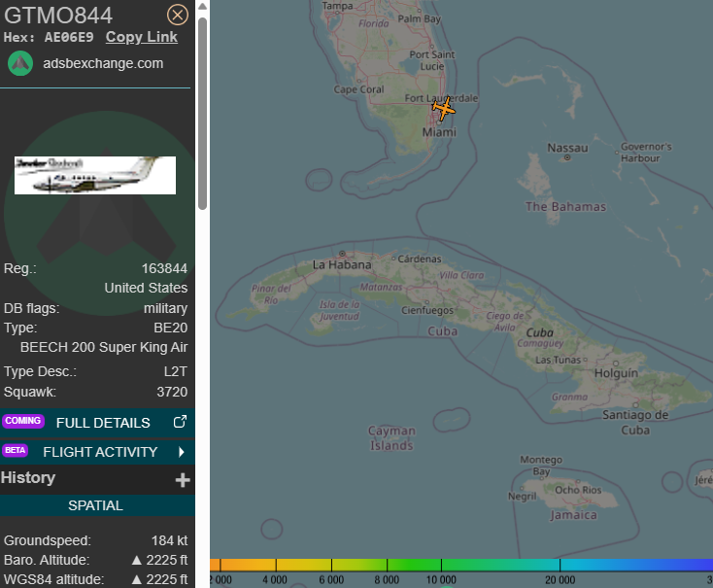Expand History with plus icon
Image resolution: width=713 pixels, height=588 pixels.
(183, 480)
